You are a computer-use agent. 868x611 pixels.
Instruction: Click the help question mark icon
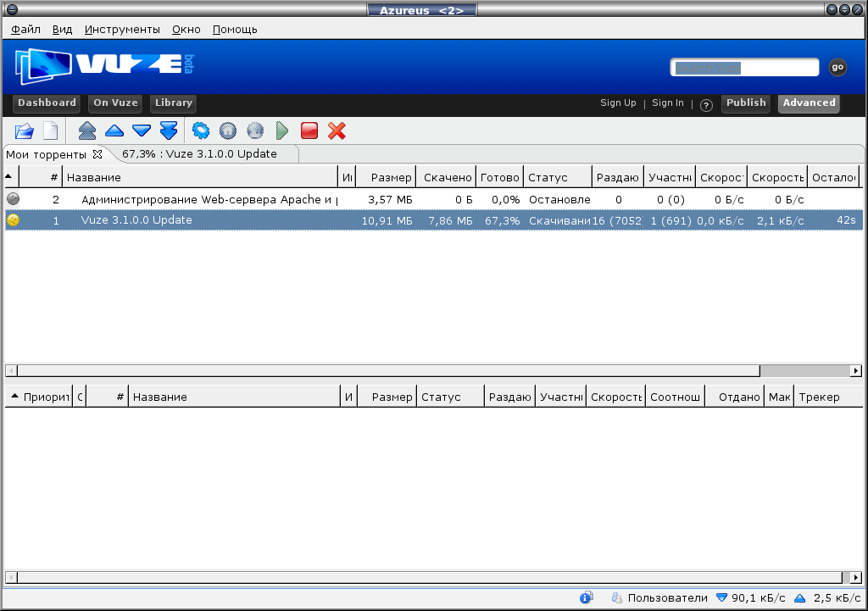pos(706,104)
